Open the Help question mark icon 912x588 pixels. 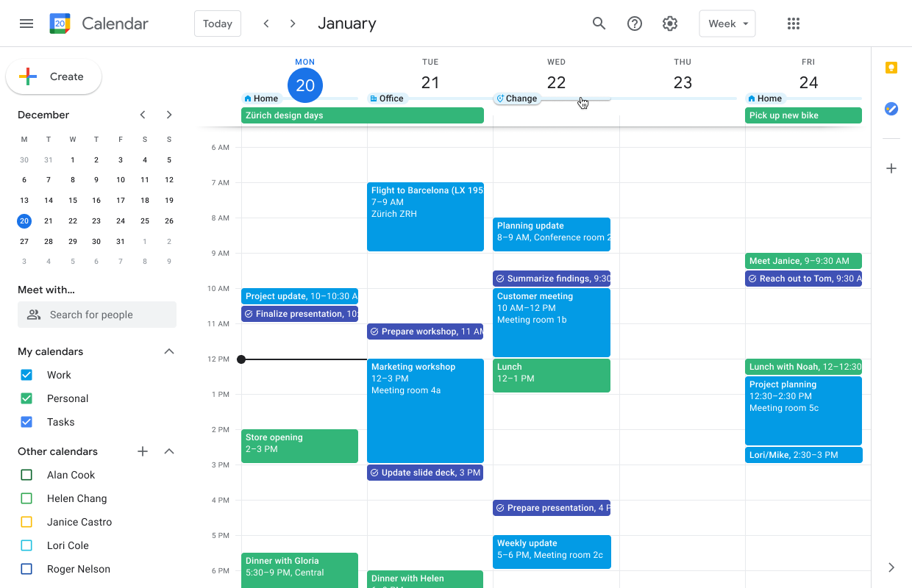pos(635,24)
